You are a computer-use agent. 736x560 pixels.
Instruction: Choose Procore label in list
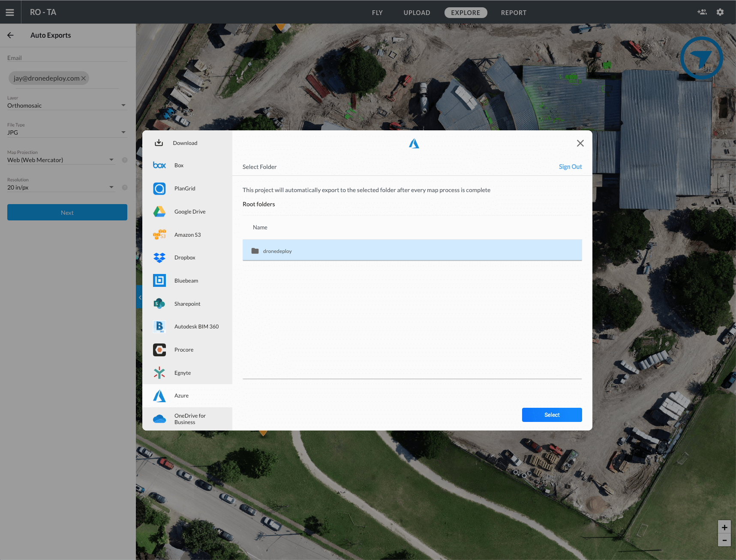[x=184, y=350]
